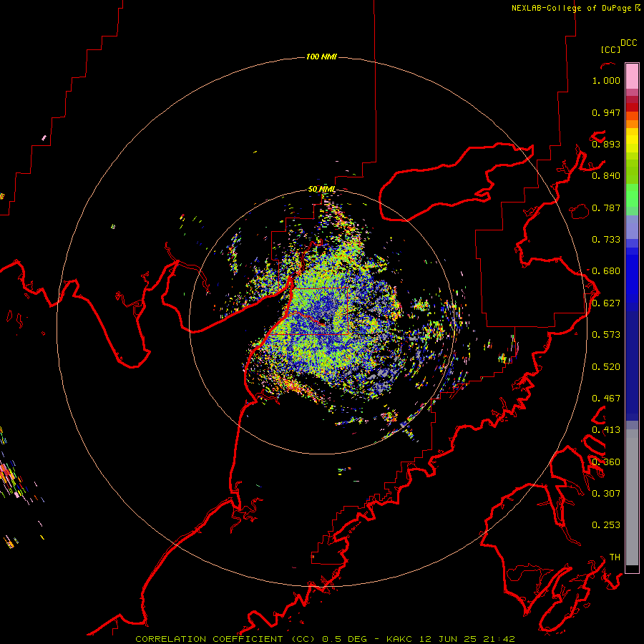Click the 0.413 scale value
644x644 pixels.
(x=606, y=430)
